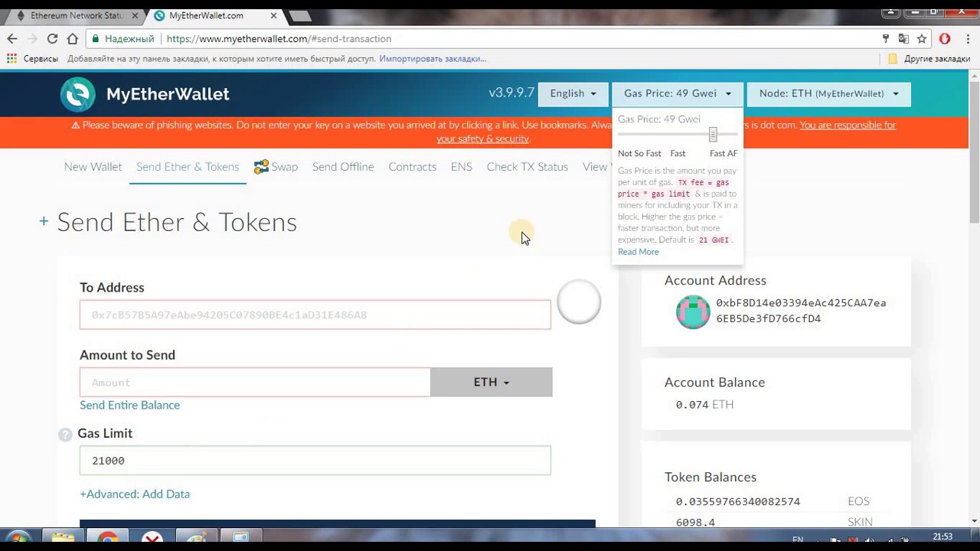Click the Chrome user profile icon
This screenshot has height=551, width=980.
[890, 11]
